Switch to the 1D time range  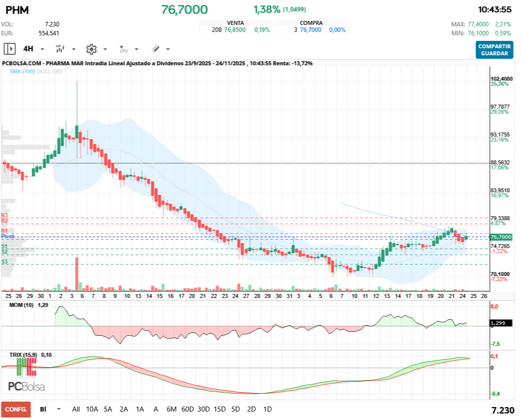(267, 409)
